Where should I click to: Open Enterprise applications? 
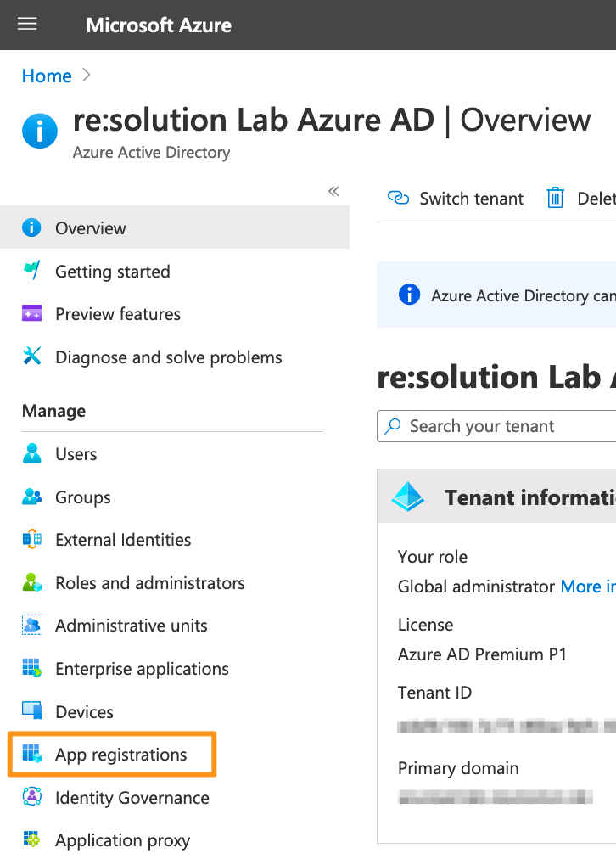142,669
